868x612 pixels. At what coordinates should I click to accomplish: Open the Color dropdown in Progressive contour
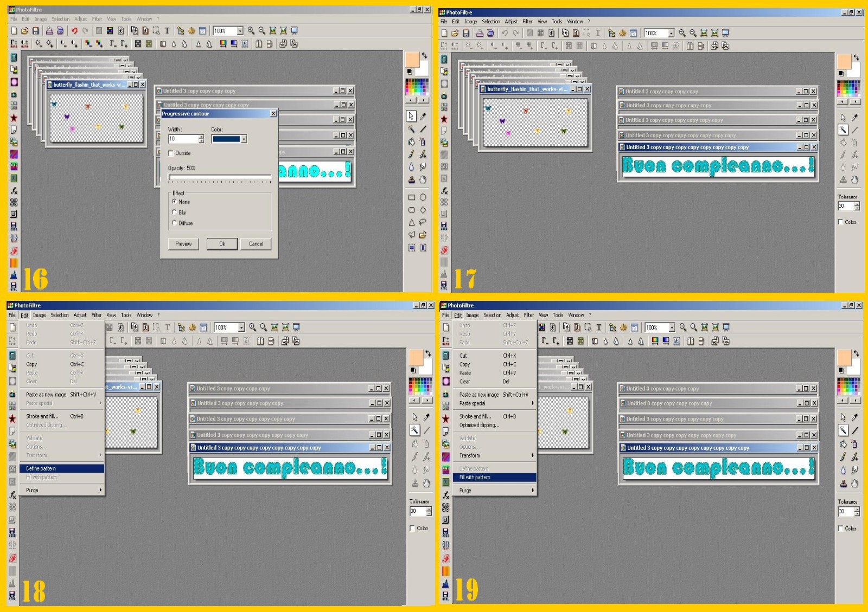244,139
